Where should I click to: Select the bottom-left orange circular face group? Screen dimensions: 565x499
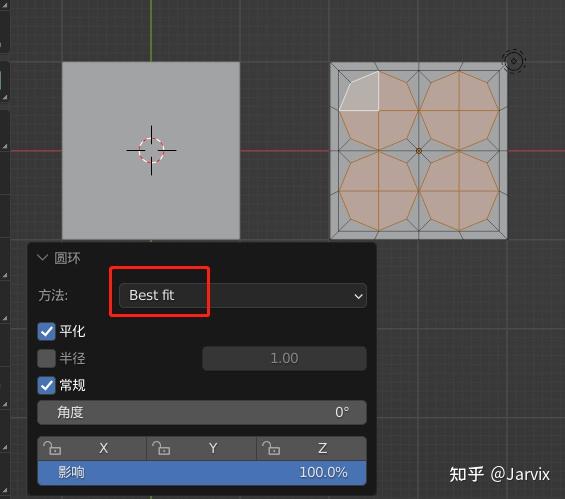(379, 191)
